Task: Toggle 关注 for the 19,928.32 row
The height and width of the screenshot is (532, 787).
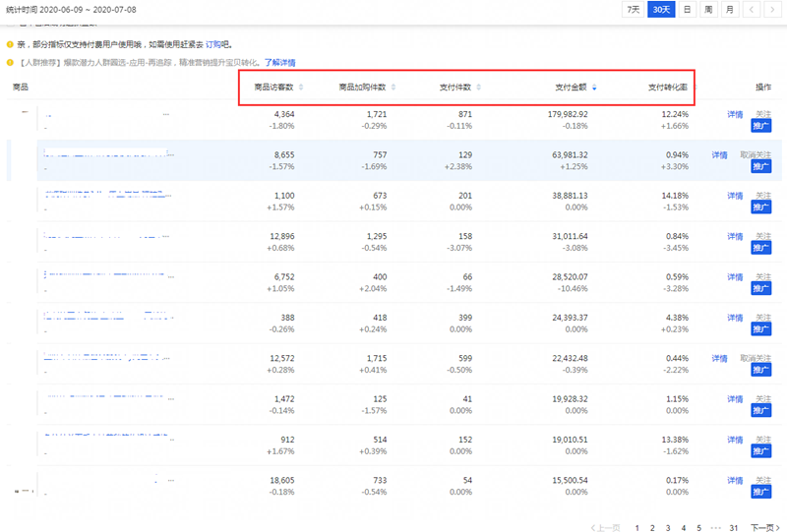Action: point(763,398)
